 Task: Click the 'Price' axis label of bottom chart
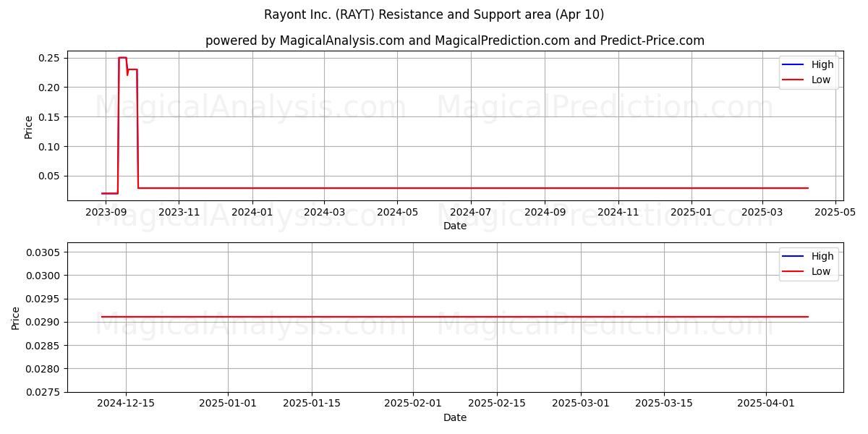[17, 318]
